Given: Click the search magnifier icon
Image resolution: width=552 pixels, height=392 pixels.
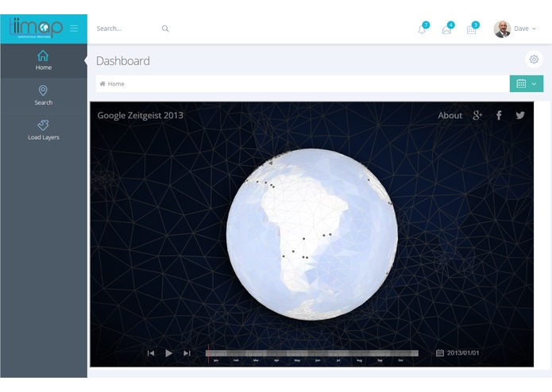Looking at the screenshot, I should coord(165,29).
